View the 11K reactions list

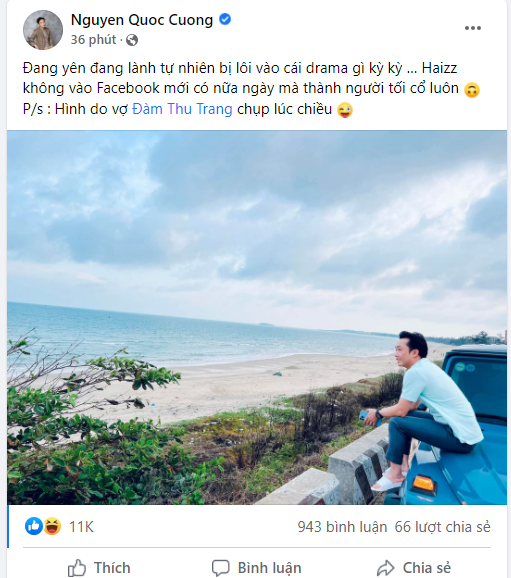coord(81,527)
